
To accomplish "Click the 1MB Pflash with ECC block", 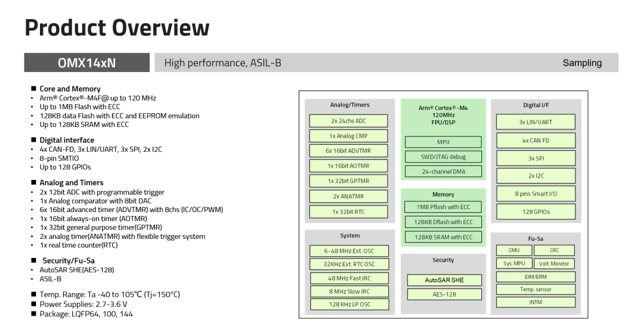I will pyautogui.click(x=443, y=207).
